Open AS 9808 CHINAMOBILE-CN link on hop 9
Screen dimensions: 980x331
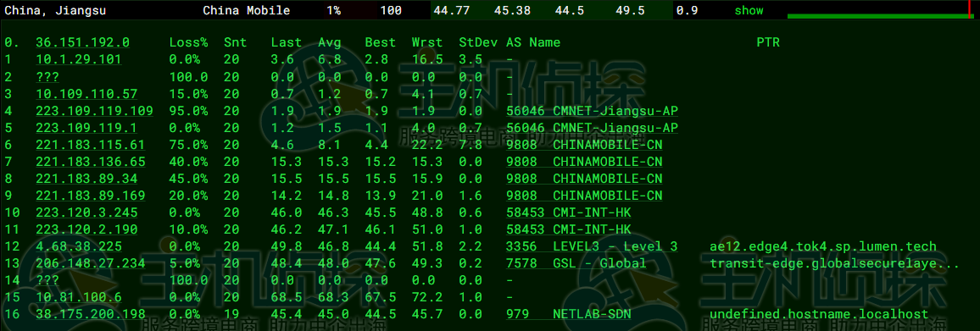point(584,196)
